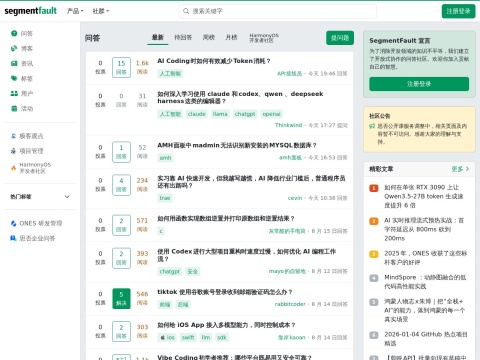
Task: Switch to the 最新 tab
Action: click(x=158, y=37)
